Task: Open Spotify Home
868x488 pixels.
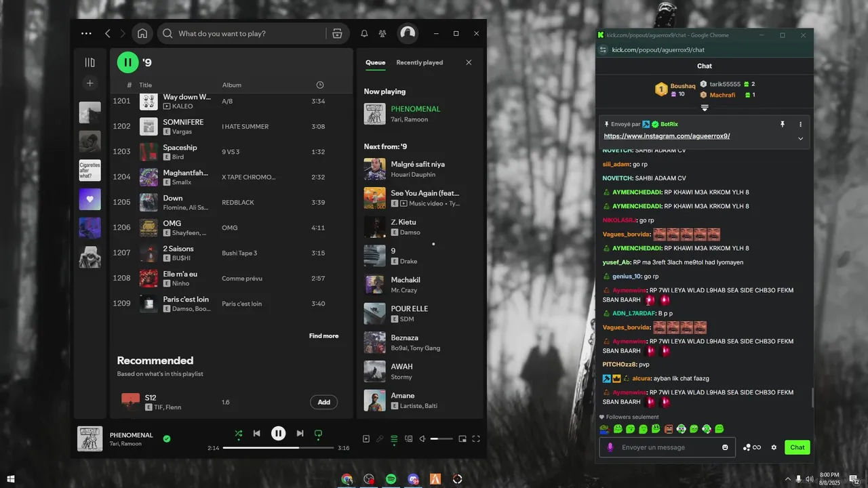Action: pyautogui.click(x=142, y=33)
